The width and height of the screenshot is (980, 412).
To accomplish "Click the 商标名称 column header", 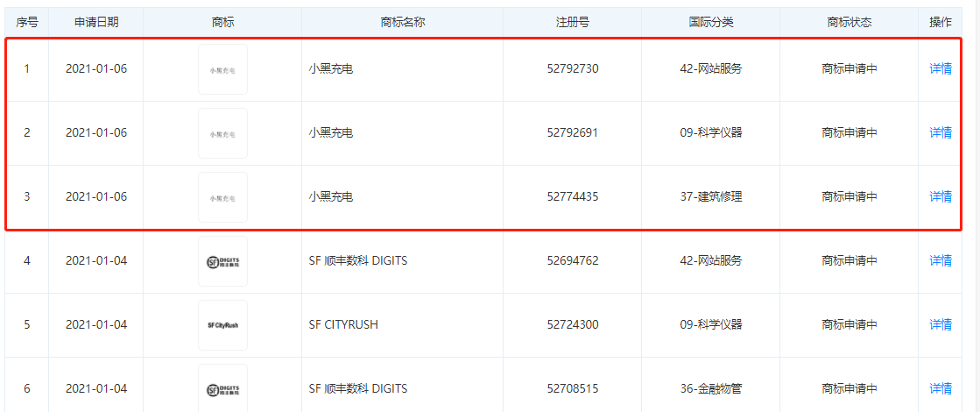I will pos(403,22).
